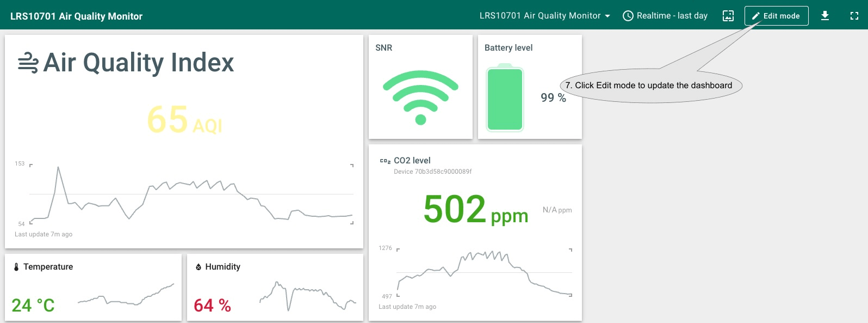Click the 65 AQI value

[x=184, y=120]
